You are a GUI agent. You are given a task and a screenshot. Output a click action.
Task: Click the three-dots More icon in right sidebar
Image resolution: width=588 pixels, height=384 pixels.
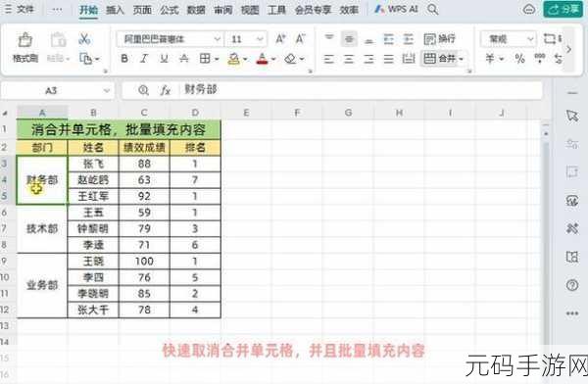[x=572, y=313]
